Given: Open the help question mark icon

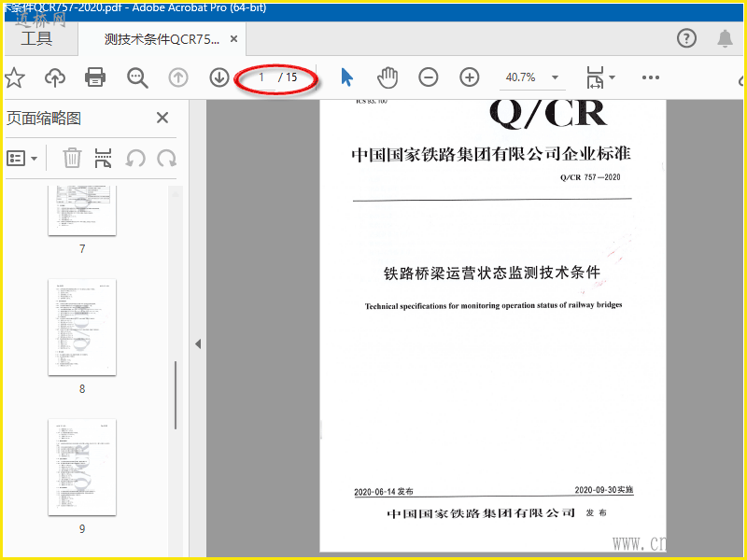Looking at the screenshot, I should coord(686,38).
